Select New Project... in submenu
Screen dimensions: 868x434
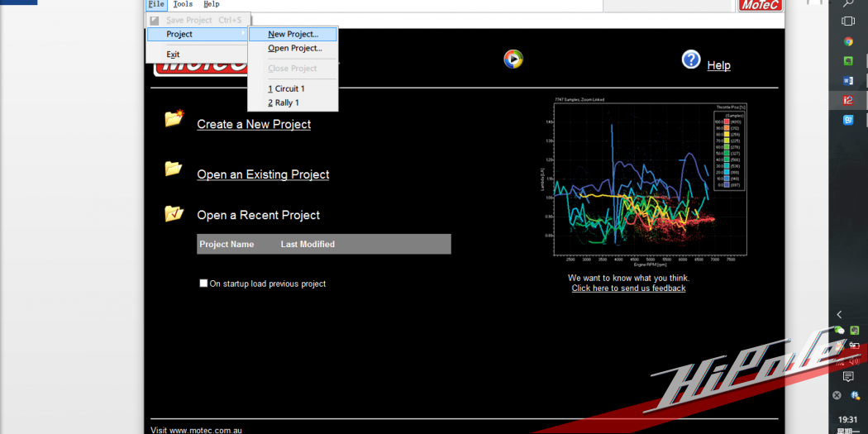[x=293, y=35]
